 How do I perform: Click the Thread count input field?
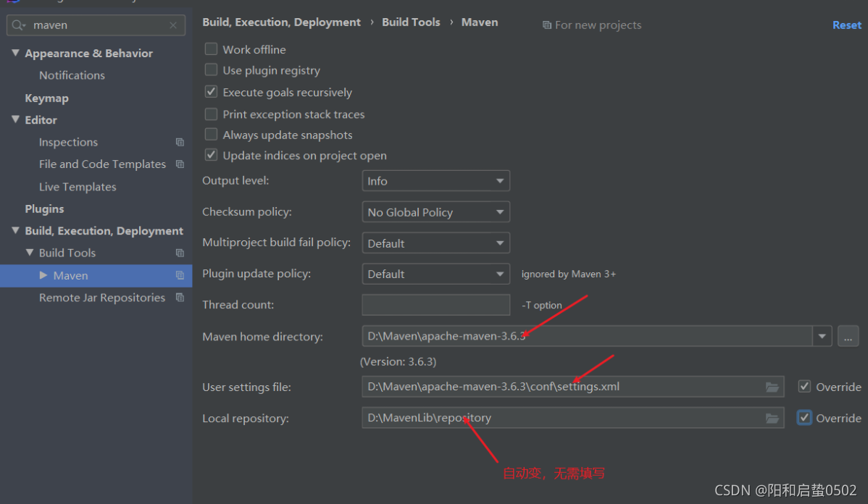(x=435, y=305)
